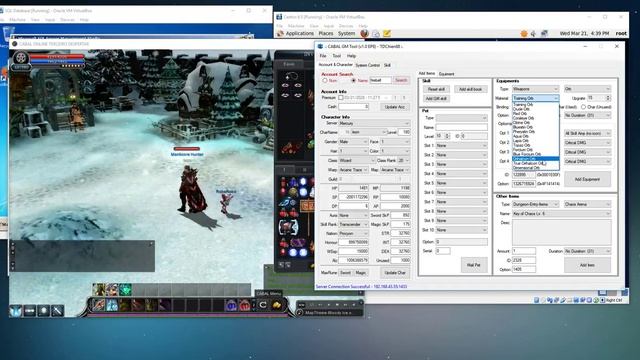
Task: Click the Update Acc button
Action: pos(395,107)
